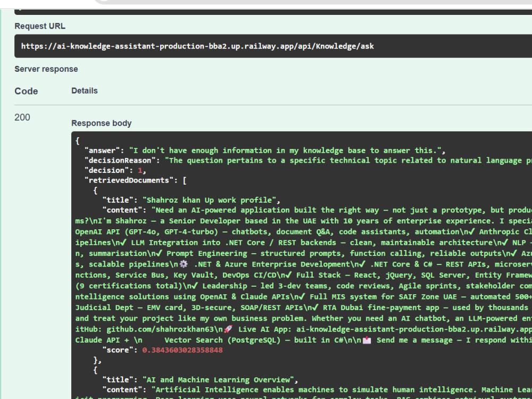Click the opening brace of the response body
The image size is (532, 399).
(77, 140)
